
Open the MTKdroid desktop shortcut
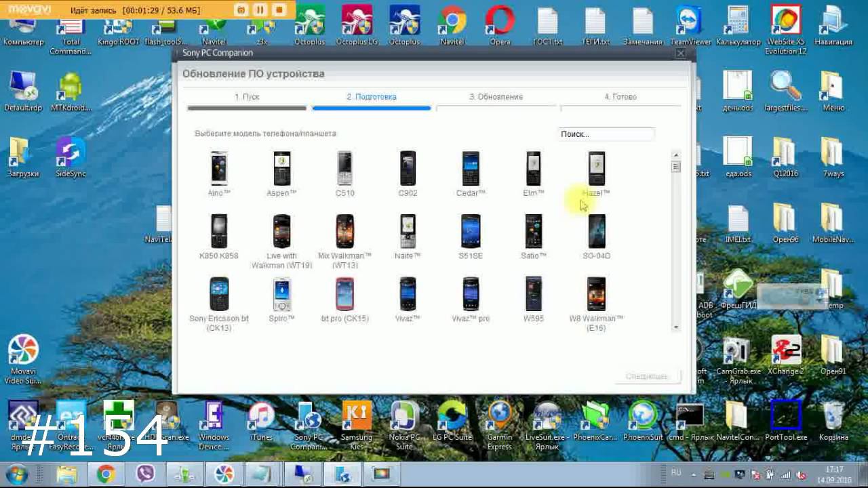[x=71, y=91]
